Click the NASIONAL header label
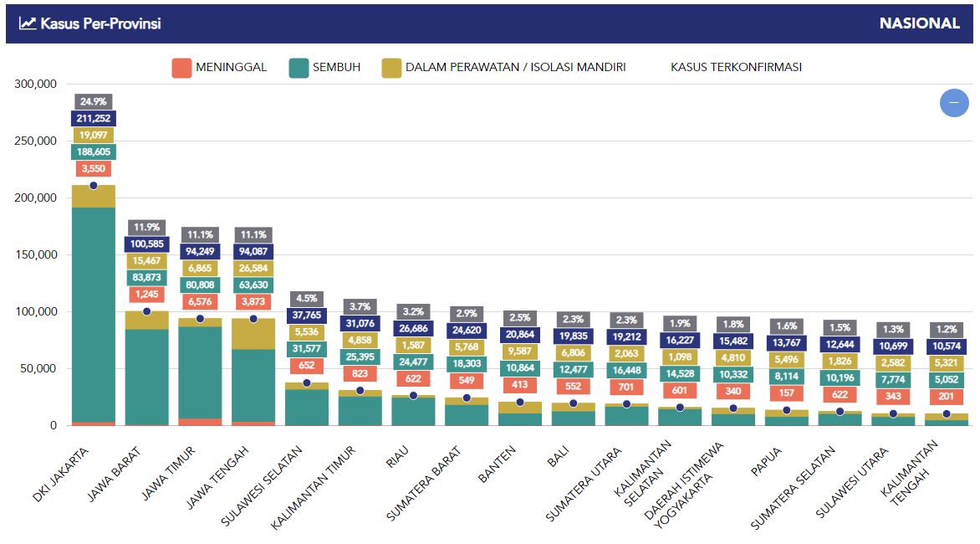 click(x=919, y=23)
